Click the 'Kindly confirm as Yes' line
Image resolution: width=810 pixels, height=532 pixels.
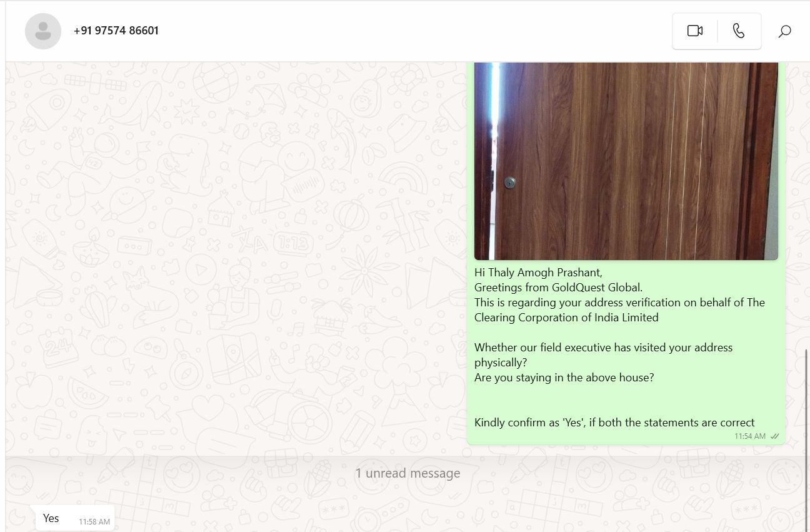pyautogui.click(x=614, y=423)
